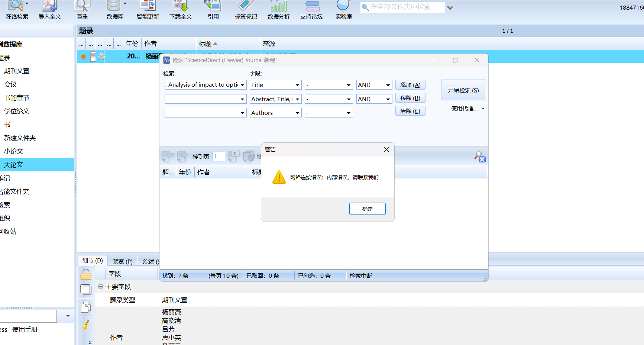Select the 新建文件夹 folder

pyautogui.click(x=20, y=138)
